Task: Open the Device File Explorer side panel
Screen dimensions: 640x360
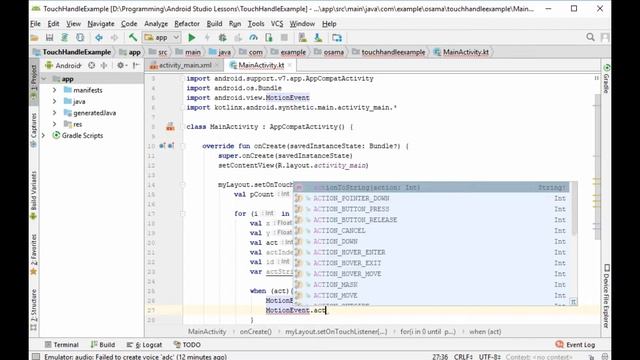Action: click(x=607, y=296)
